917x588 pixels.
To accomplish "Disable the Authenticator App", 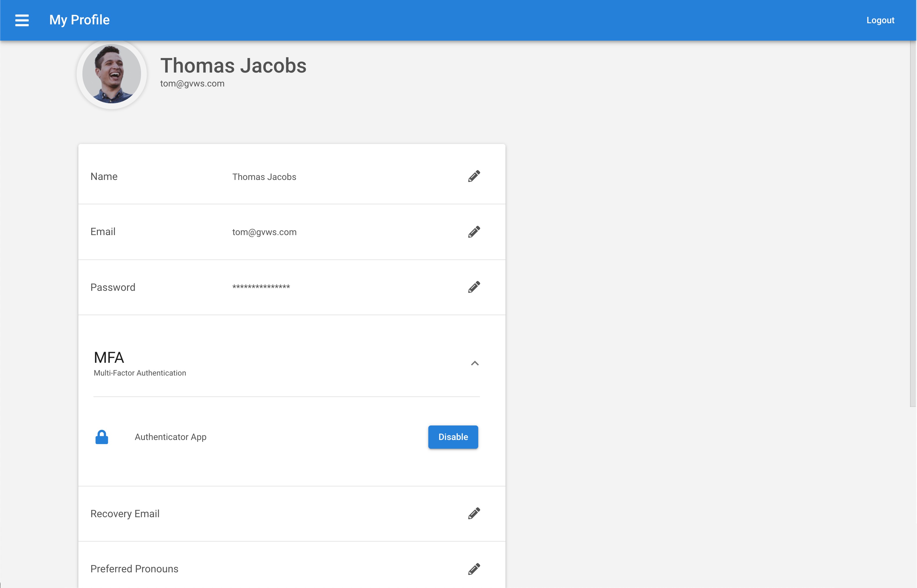I will click(453, 437).
